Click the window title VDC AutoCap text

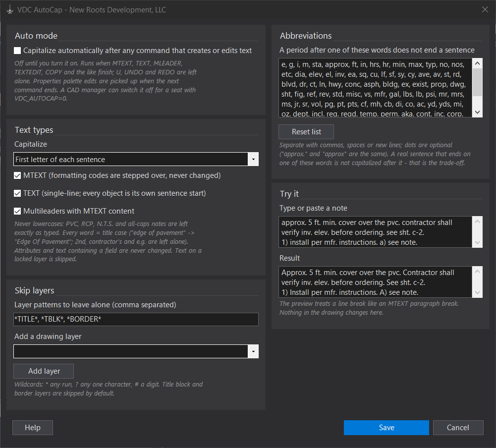tap(91, 10)
